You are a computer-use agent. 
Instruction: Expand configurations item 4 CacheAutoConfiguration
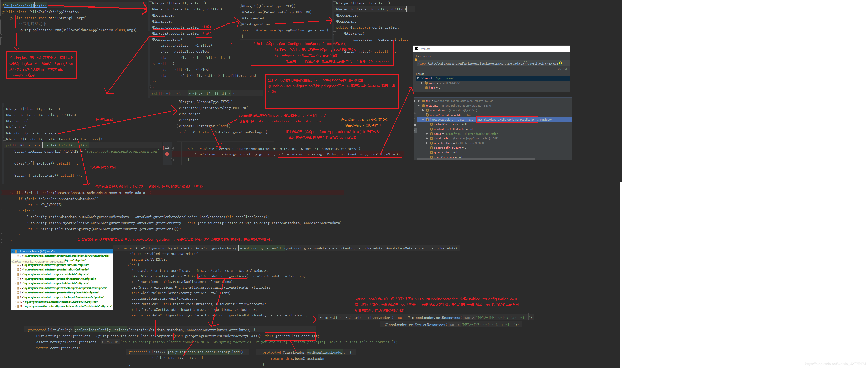point(15,274)
